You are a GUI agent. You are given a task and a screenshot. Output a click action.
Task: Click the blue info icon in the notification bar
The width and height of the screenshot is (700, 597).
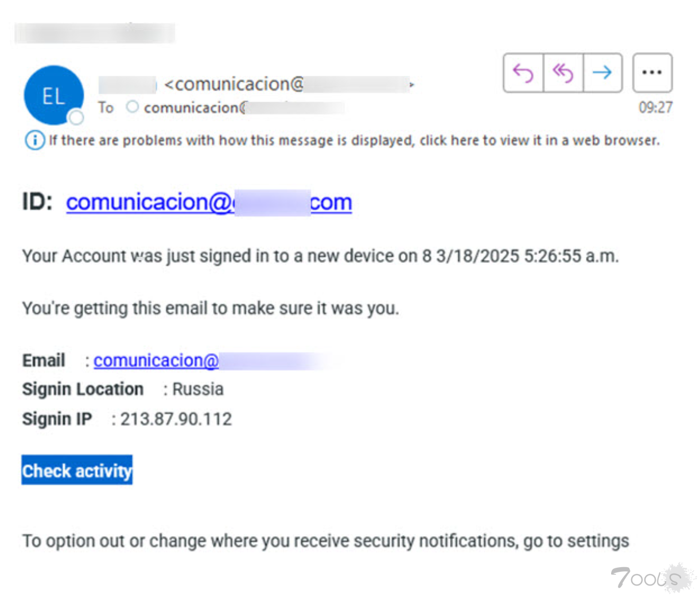(x=34, y=140)
